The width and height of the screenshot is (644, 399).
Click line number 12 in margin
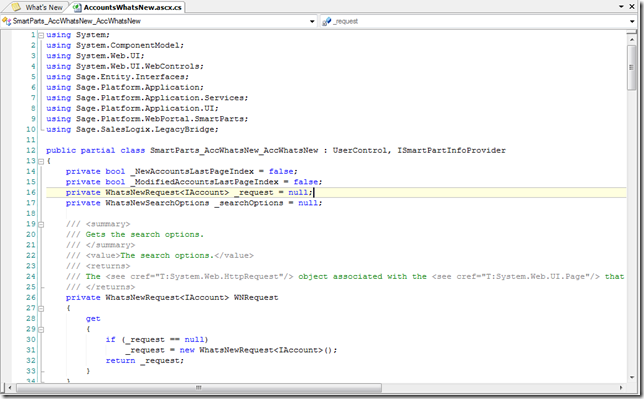[31, 150]
